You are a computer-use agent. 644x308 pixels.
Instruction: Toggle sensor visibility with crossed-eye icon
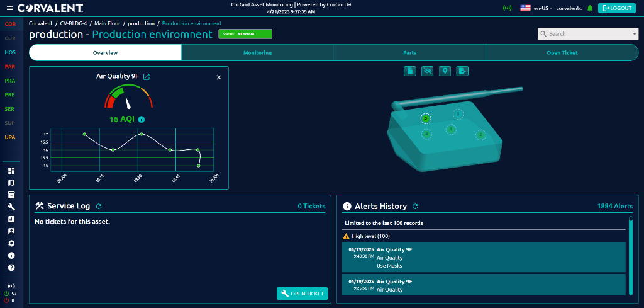point(428,71)
